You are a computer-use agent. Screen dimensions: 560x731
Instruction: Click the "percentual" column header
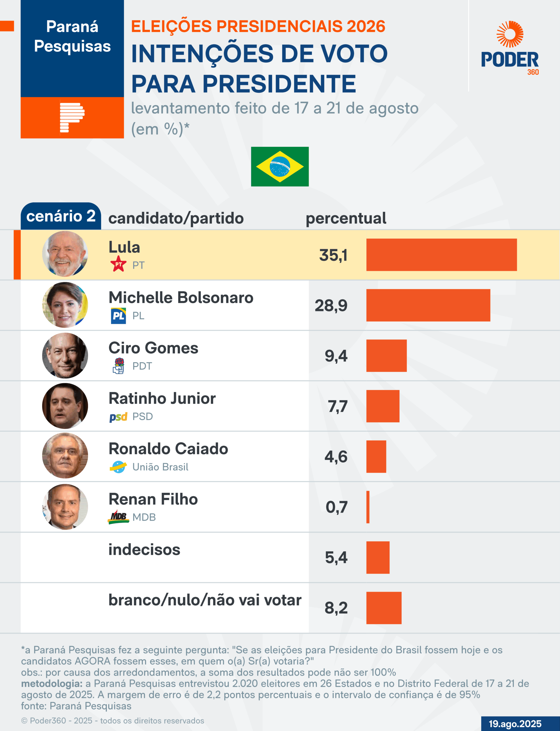tap(346, 218)
